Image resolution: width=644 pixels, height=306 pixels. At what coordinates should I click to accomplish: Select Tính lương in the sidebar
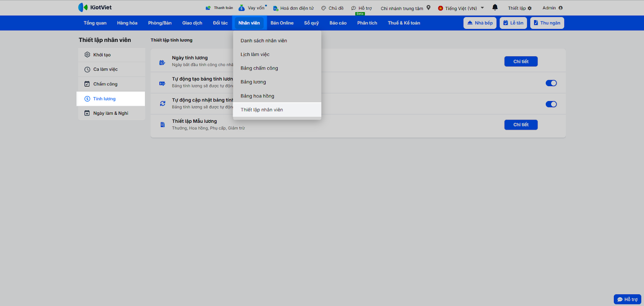[x=111, y=99]
